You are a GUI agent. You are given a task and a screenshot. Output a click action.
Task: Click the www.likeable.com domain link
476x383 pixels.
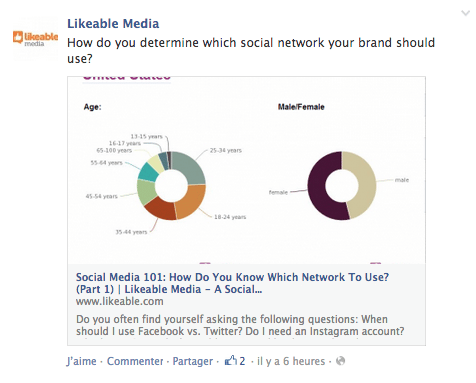[120, 301]
